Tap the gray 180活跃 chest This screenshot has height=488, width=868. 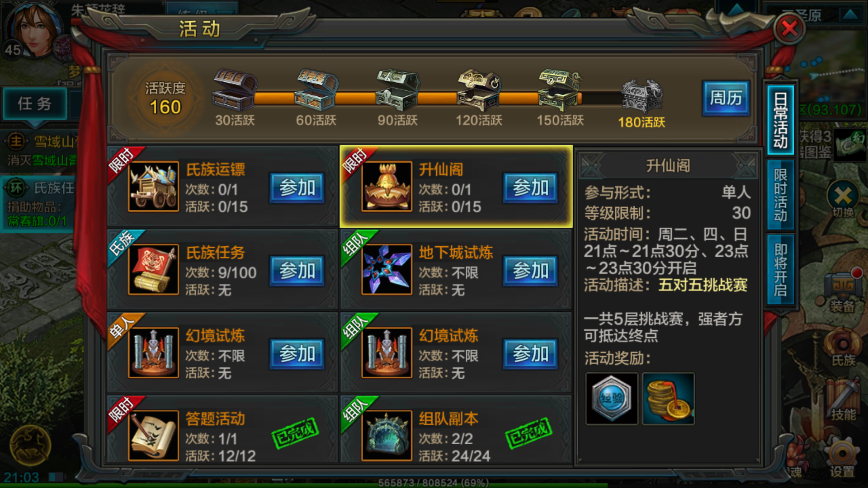642,96
